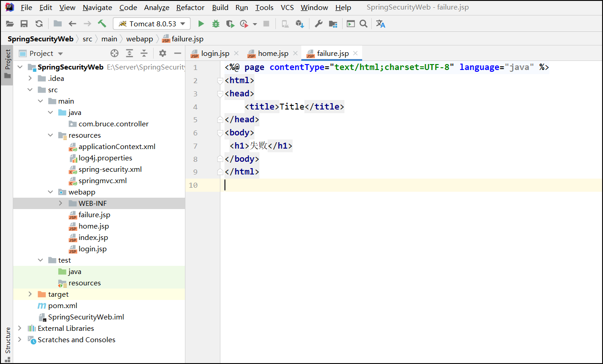The width and height of the screenshot is (603, 364).
Task: Open the Refactor menu
Action: point(190,7)
